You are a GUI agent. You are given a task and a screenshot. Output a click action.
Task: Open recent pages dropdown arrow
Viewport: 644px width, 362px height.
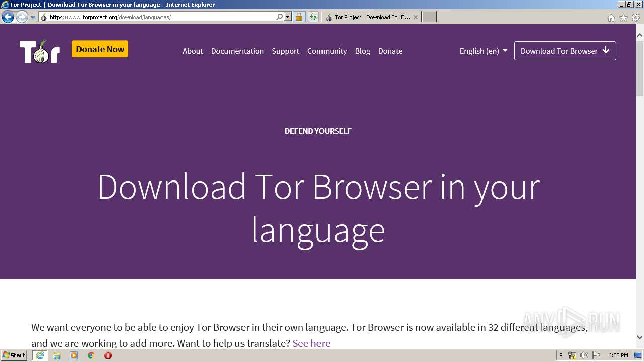(x=33, y=17)
